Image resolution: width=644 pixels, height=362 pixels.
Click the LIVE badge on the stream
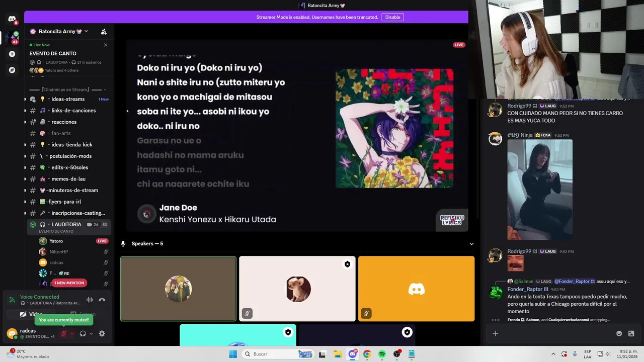click(459, 45)
